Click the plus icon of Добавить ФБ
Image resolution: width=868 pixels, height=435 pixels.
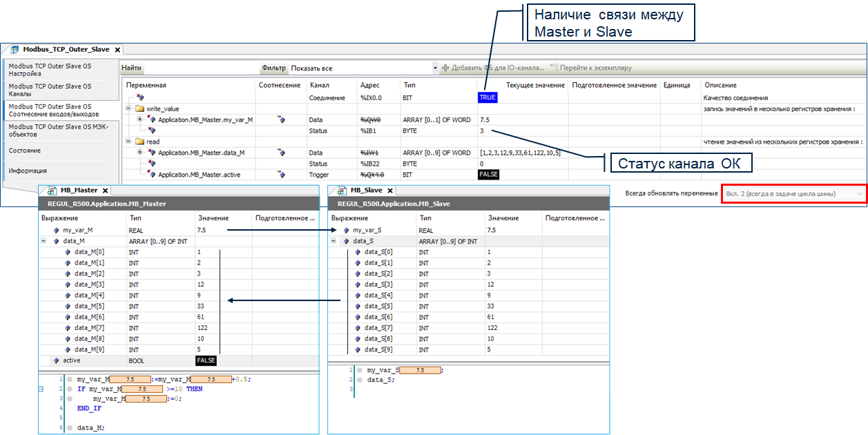coord(445,68)
